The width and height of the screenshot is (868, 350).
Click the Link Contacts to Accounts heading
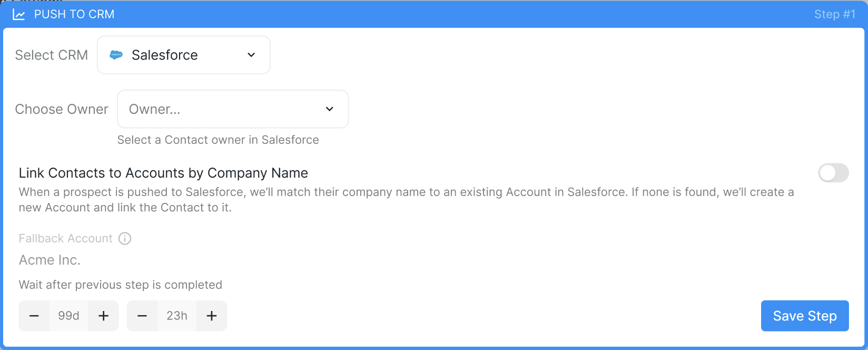[x=163, y=173]
